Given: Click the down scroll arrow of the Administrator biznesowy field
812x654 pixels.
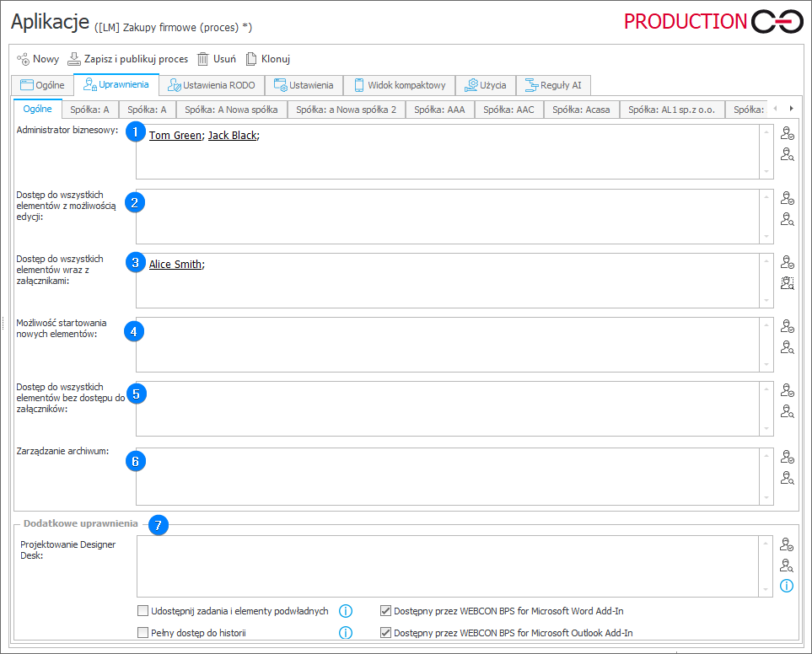Looking at the screenshot, I should tap(766, 174).
